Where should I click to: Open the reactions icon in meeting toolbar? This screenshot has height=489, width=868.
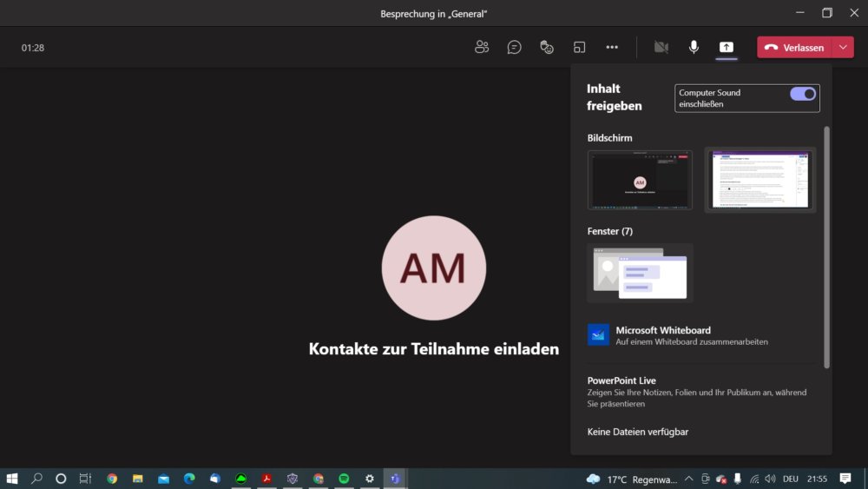pyautogui.click(x=547, y=47)
